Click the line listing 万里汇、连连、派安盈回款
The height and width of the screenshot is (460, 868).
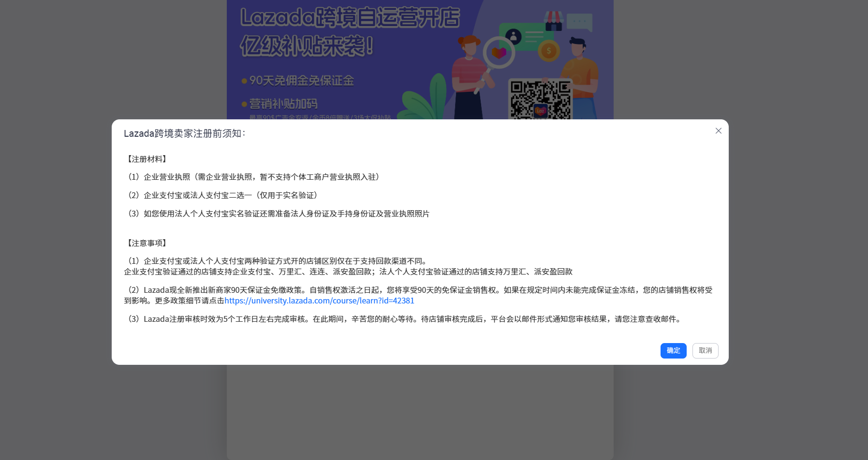(x=348, y=272)
